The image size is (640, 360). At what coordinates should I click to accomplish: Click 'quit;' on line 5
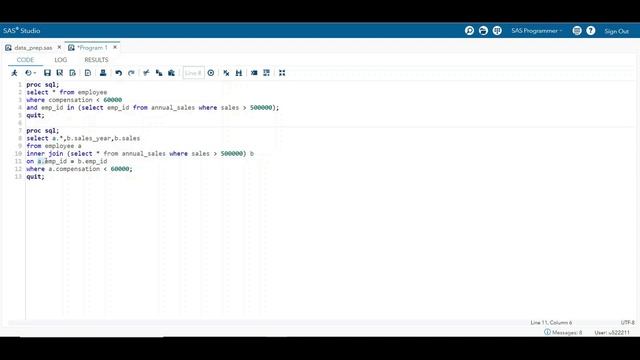pos(35,116)
